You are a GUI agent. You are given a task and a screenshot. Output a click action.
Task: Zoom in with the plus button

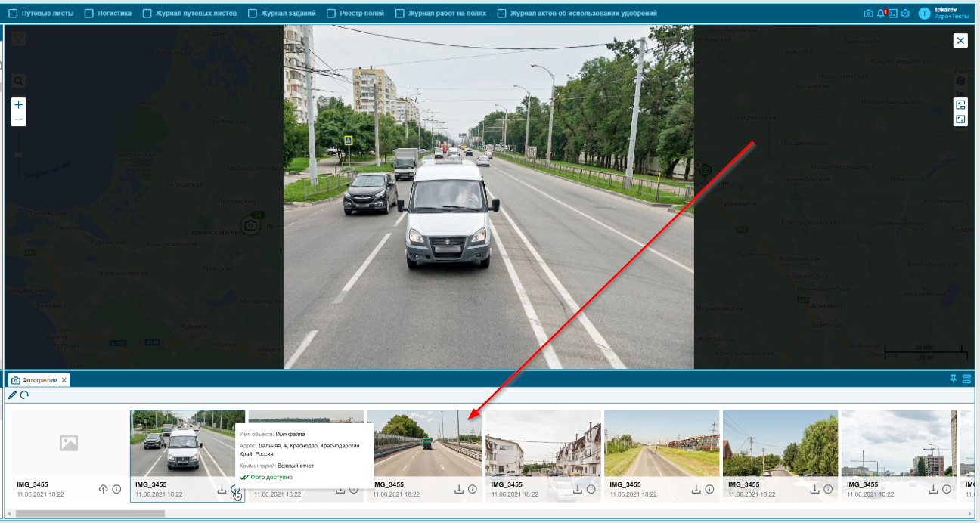(x=19, y=104)
